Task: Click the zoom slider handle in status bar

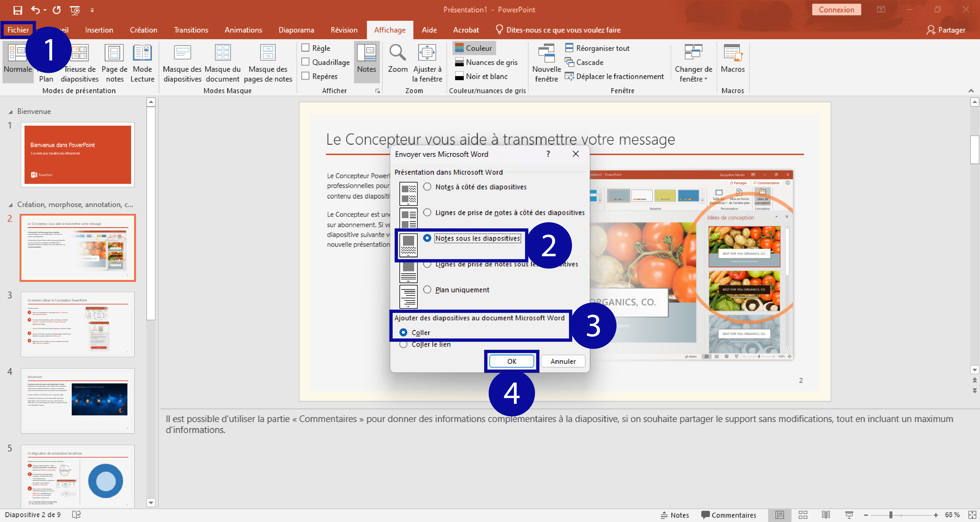Action: [x=891, y=515]
